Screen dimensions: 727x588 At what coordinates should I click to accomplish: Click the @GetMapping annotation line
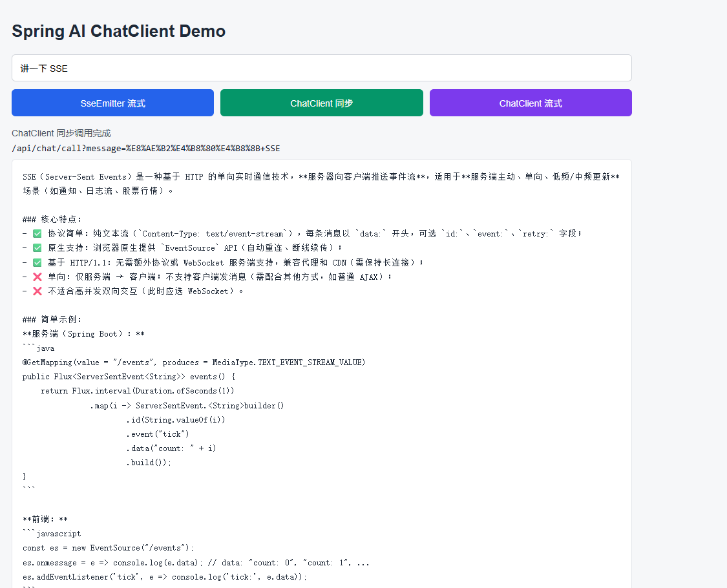[194, 362]
